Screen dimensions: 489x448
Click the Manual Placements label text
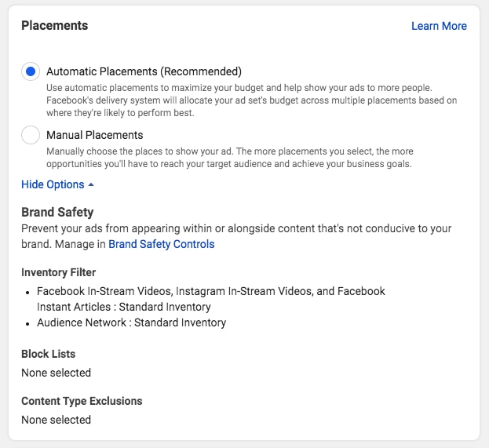click(94, 135)
